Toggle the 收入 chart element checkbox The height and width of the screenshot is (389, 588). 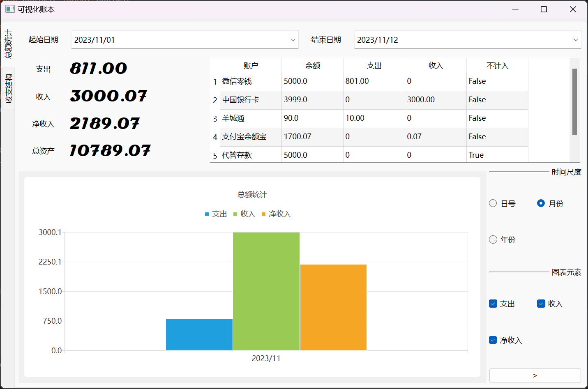pyautogui.click(x=541, y=304)
